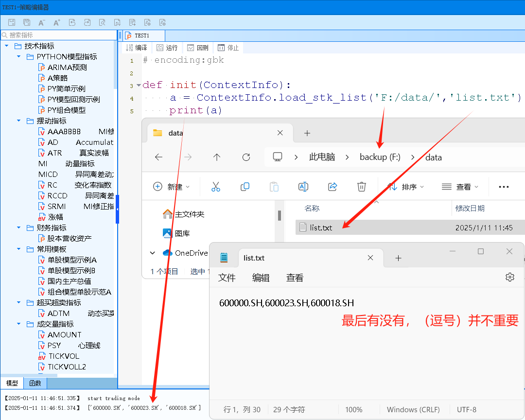Switch to the 函数 bottom tab

(x=35, y=383)
